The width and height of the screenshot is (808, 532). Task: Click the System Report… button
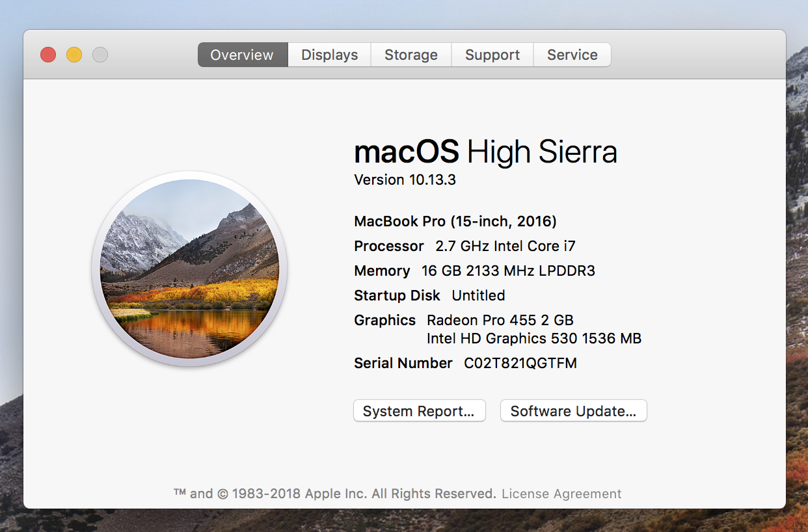(419, 411)
